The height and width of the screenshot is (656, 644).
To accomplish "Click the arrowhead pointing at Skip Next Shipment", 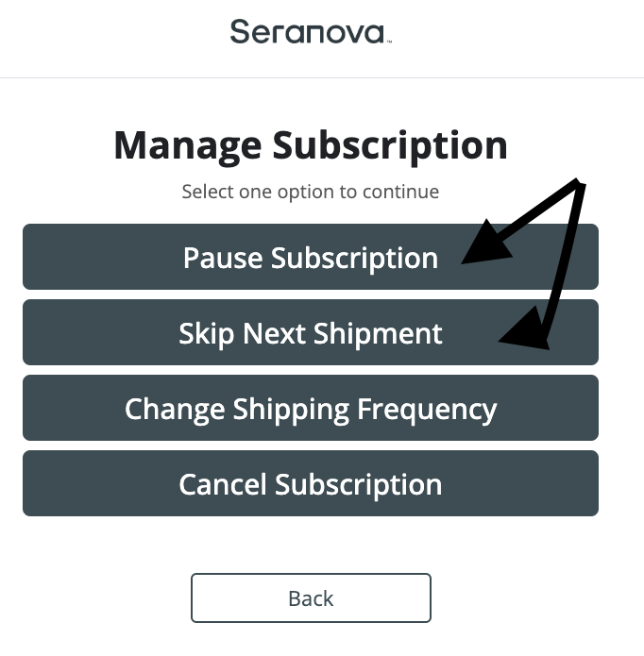I will (529, 335).
